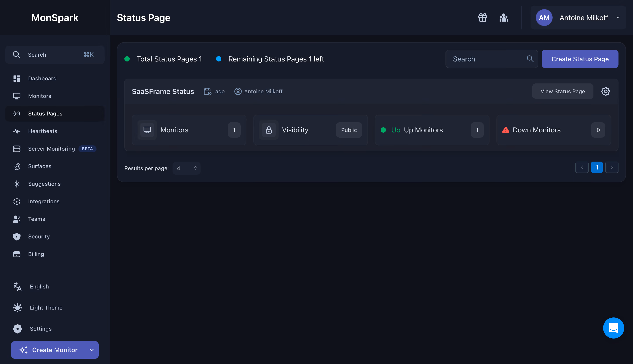The width and height of the screenshot is (633, 364).
Task: Click the SaaSFrame Status title
Action: pyautogui.click(x=163, y=92)
